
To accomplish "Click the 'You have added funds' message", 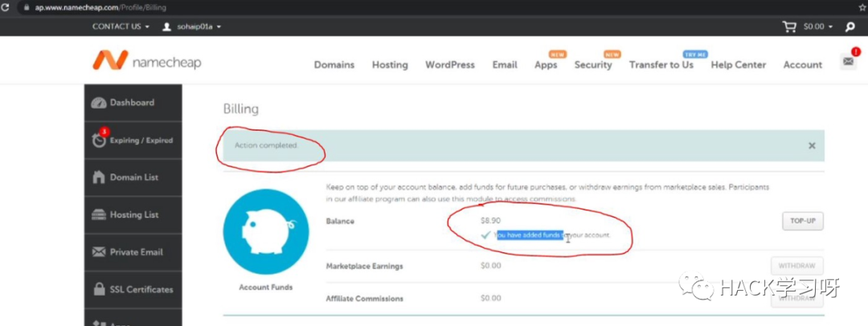I will coord(552,234).
